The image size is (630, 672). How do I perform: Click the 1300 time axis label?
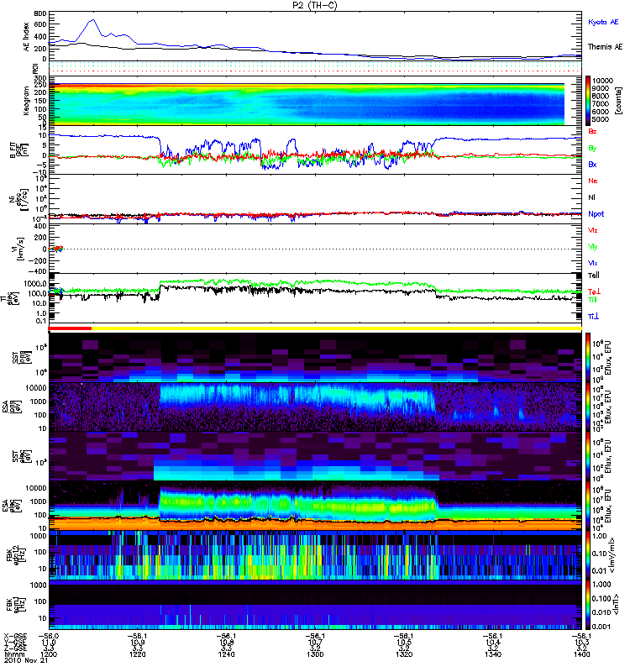pyautogui.click(x=316, y=654)
